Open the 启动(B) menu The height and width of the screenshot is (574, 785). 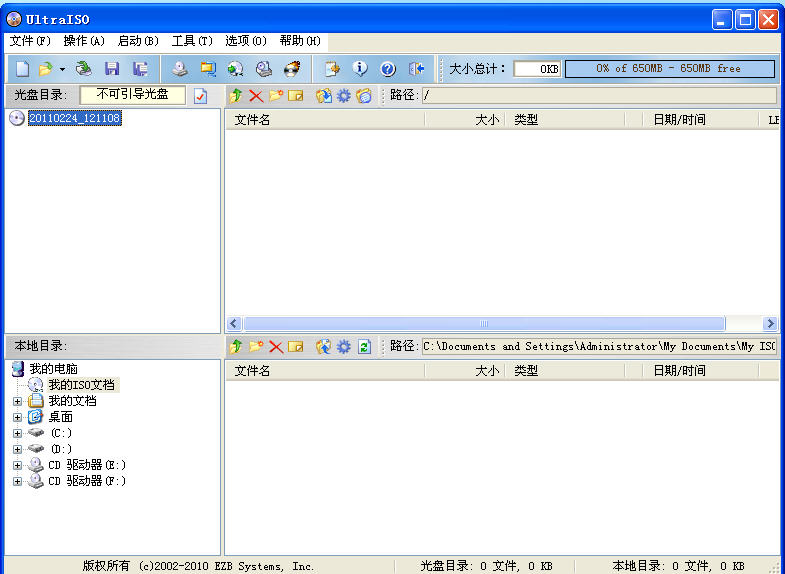138,41
